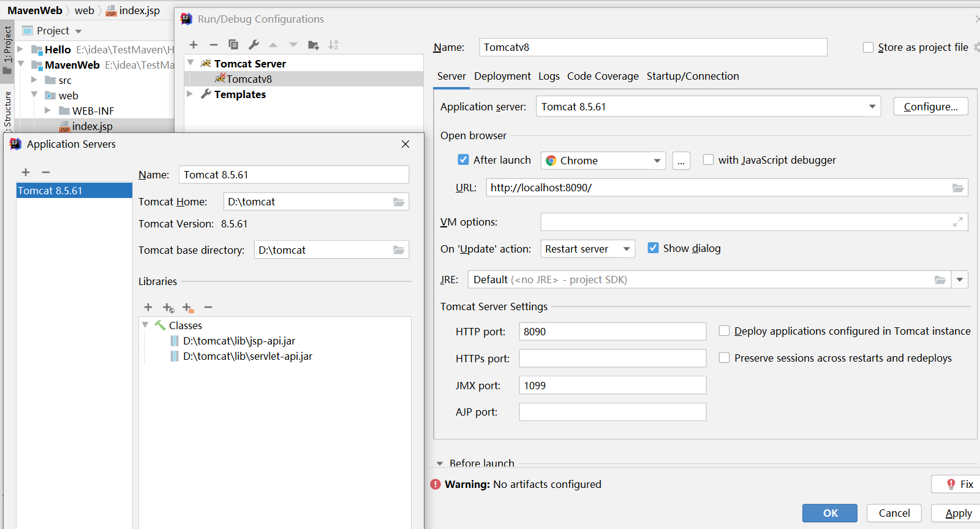The height and width of the screenshot is (529, 980).
Task: Switch to Deployment tab
Action: click(502, 76)
